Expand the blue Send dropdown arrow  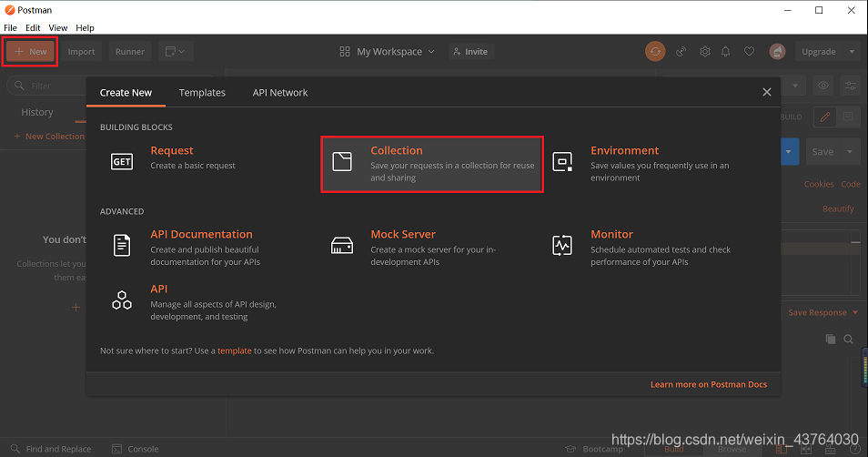788,152
